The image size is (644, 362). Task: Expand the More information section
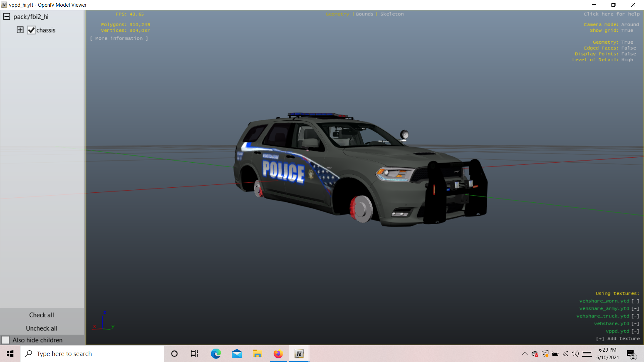pos(119,39)
